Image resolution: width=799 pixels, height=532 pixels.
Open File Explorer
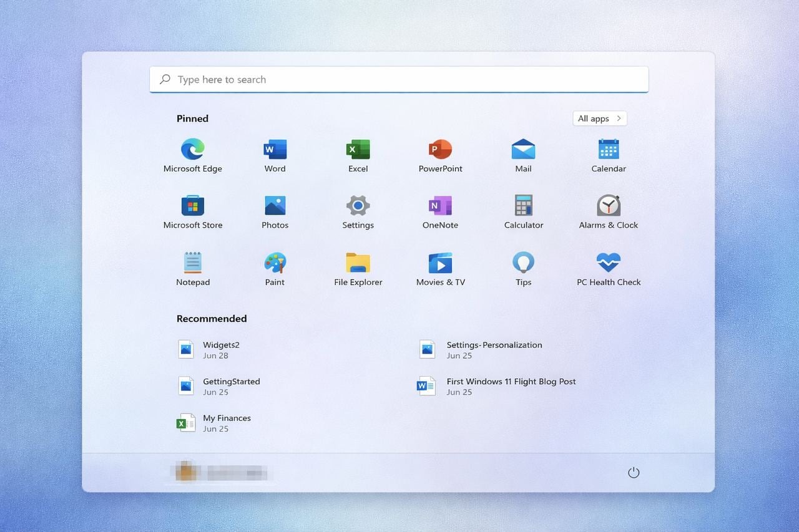click(x=358, y=263)
